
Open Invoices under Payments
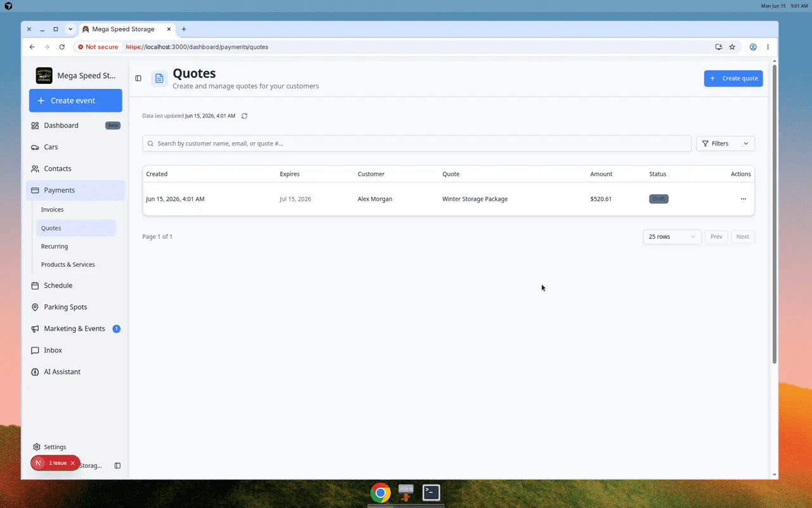pos(75,210)
